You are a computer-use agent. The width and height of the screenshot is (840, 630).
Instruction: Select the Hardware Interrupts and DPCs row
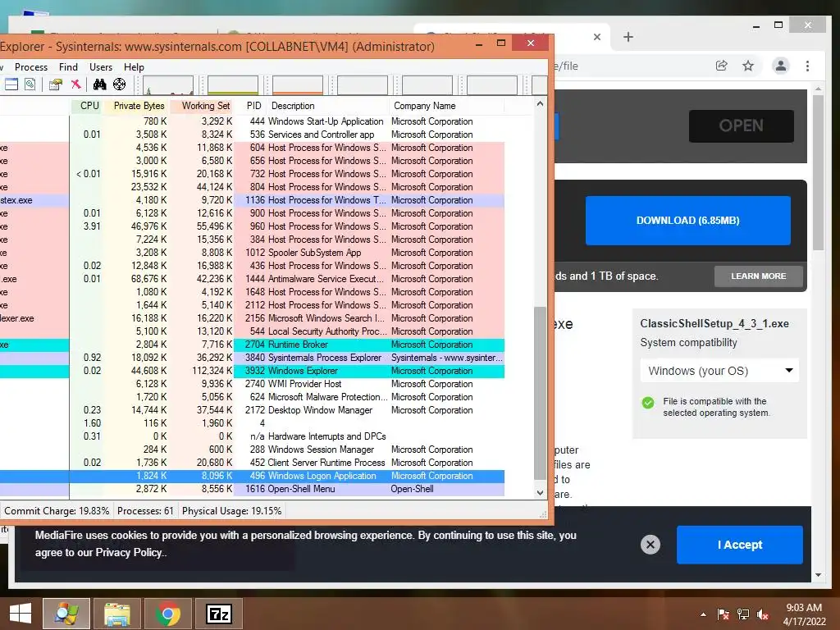[x=252, y=436]
